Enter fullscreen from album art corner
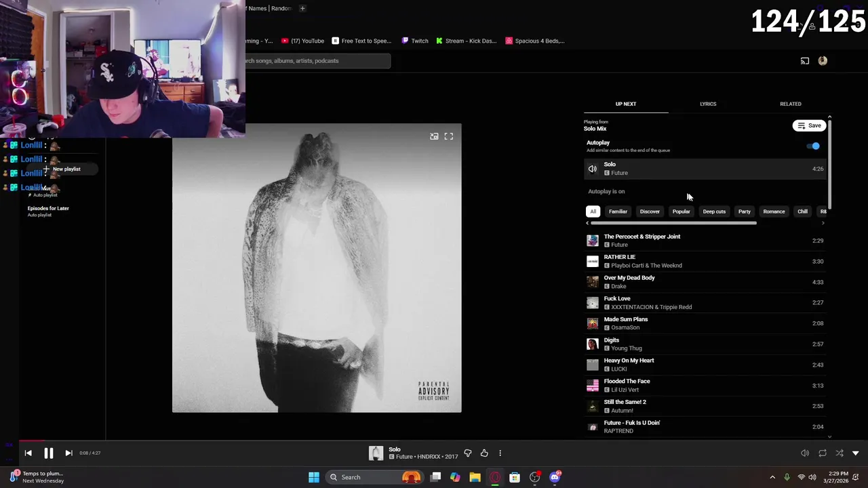 [449, 136]
